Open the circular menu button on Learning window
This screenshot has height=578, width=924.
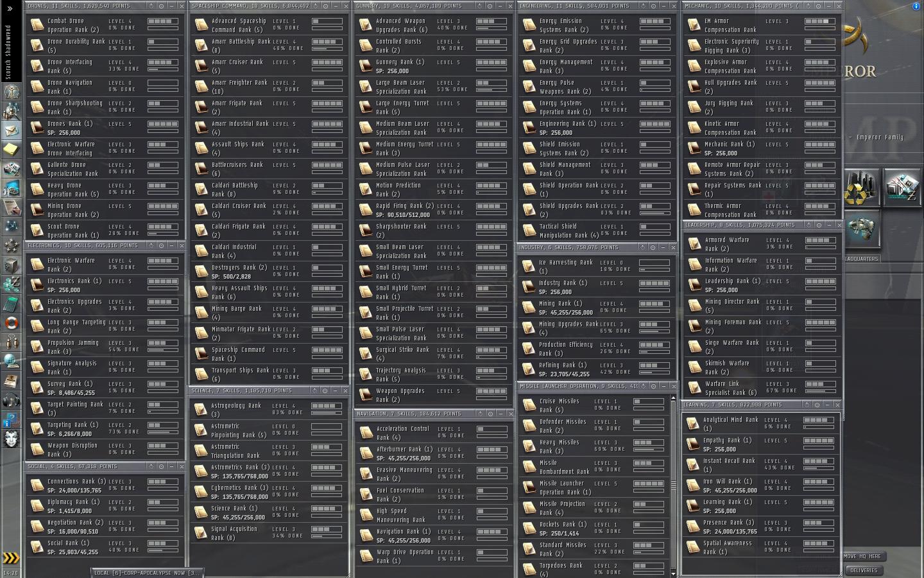click(x=817, y=405)
